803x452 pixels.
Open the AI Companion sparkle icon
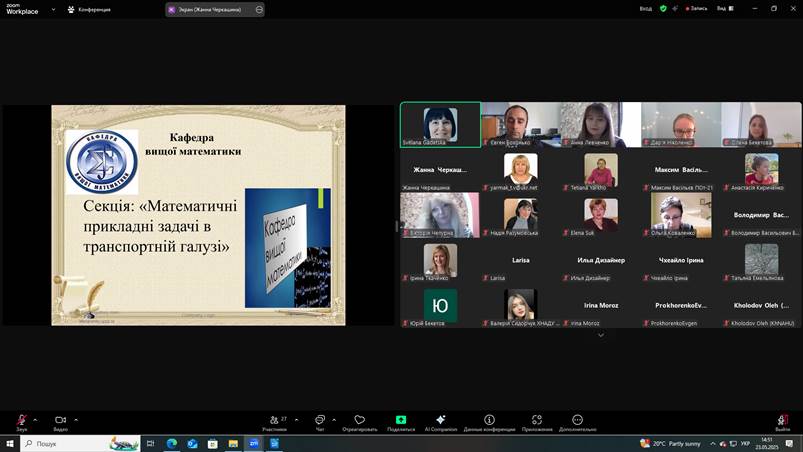pos(441,420)
